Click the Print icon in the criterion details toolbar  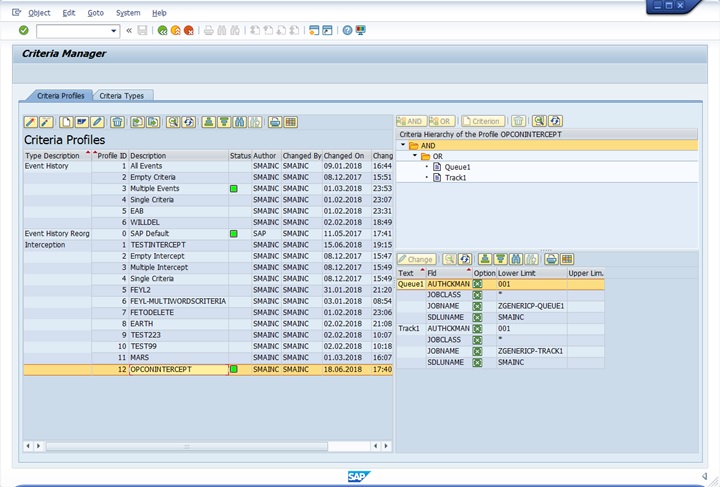[551, 259]
